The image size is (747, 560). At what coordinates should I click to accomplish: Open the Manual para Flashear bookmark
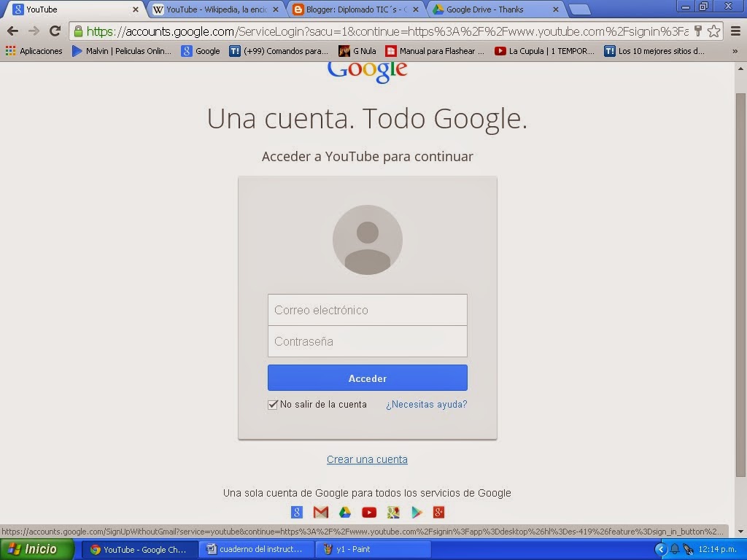(435, 51)
